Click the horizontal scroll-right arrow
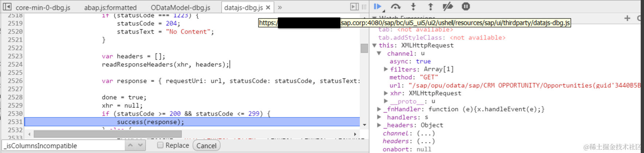This screenshot has height=153, width=644. tap(355, 134)
